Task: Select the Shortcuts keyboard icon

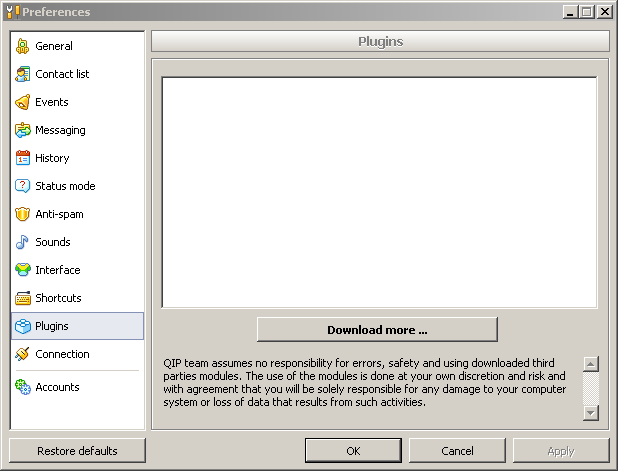Action: 23,298
